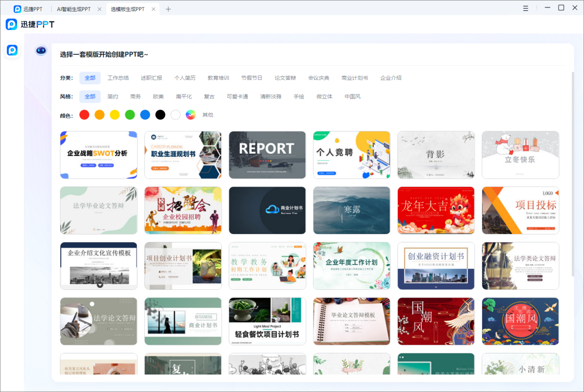Open the 项目创业计划书 template
Screen dimensions: 584x392
(183, 266)
